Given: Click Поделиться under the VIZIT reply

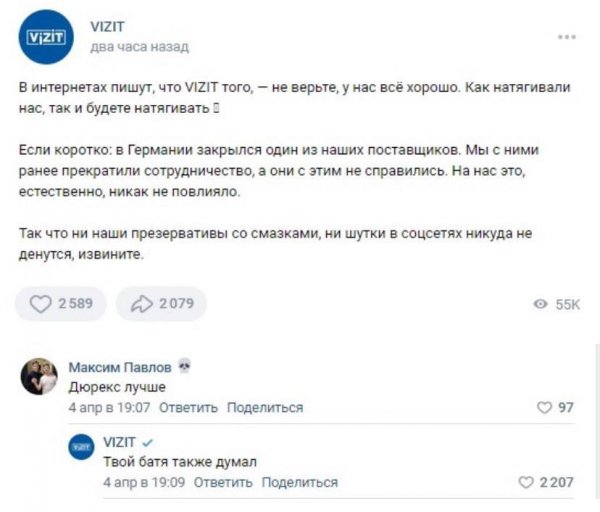Looking at the screenshot, I should point(299,482).
